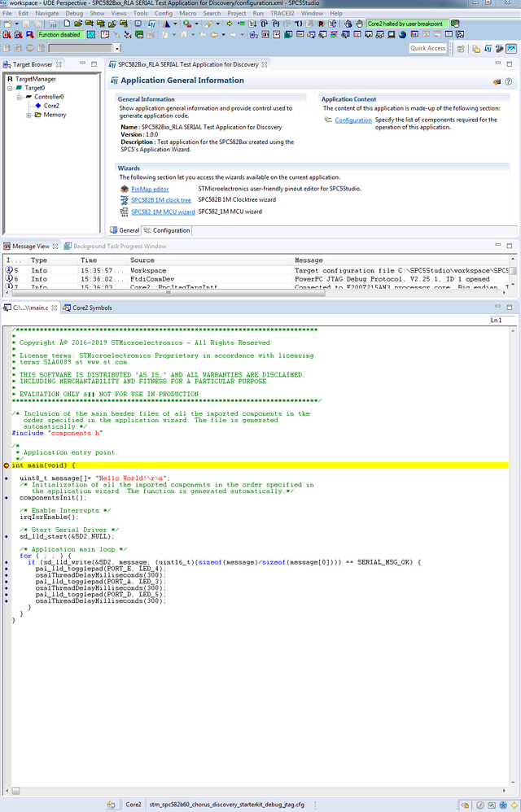Open the SPC582B 1M clock tree link
Screen dimensions: 521x812
coord(161,200)
